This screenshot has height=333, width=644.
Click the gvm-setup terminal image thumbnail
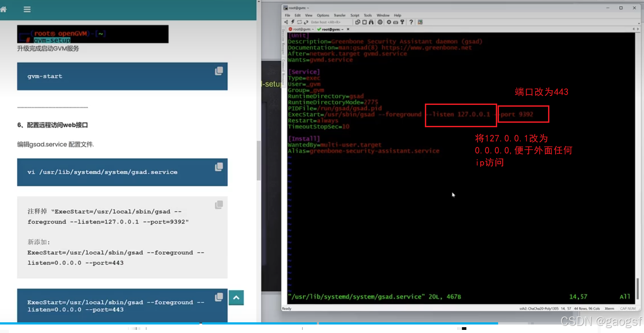(93, 34)
